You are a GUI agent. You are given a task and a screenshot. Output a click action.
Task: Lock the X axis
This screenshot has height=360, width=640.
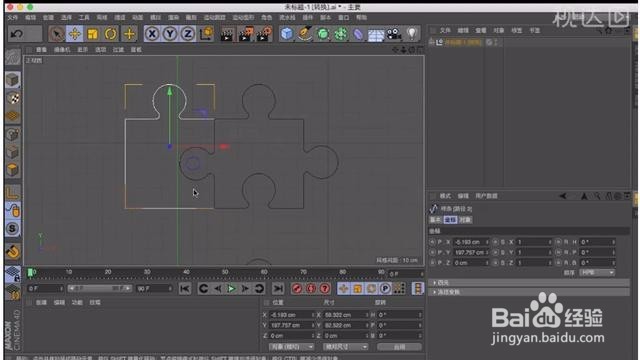coord(152,34)
